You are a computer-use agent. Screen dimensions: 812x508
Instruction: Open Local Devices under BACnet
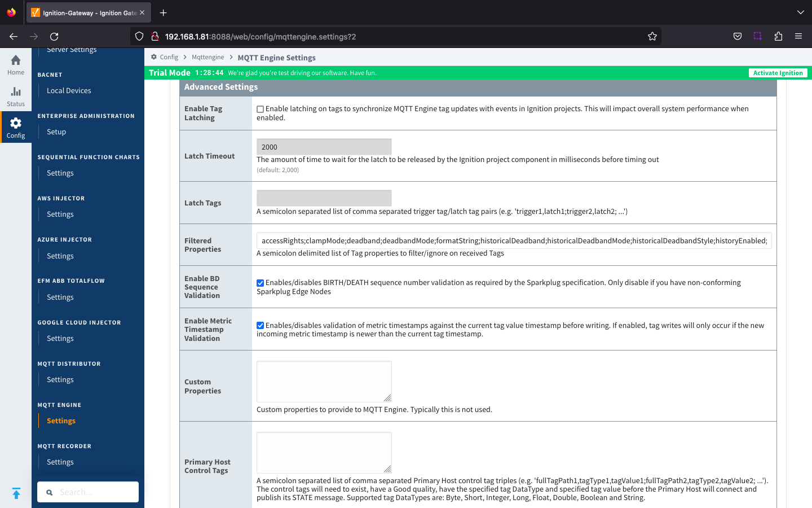[x=69, y=90]
